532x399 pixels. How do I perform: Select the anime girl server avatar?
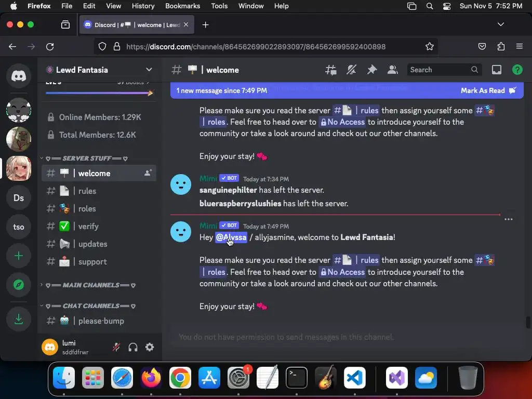point(19,168)
